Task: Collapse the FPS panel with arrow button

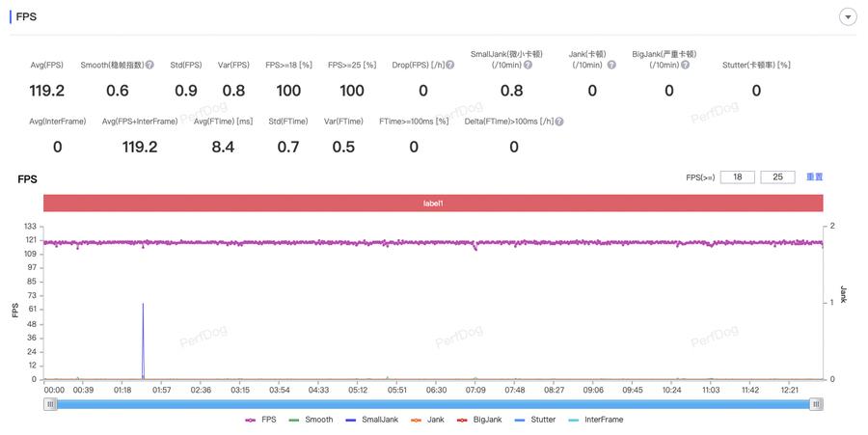Action: [848, 17]
